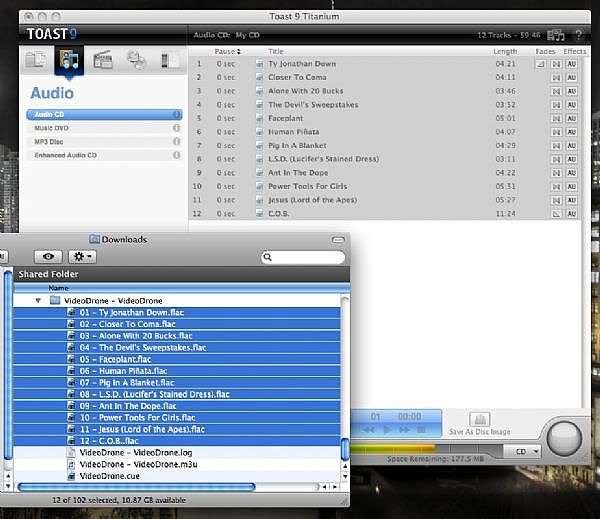Screen dimensions: 600x519
Task: Choose the Audio CD project type
Action: click(x=104, y=114)
